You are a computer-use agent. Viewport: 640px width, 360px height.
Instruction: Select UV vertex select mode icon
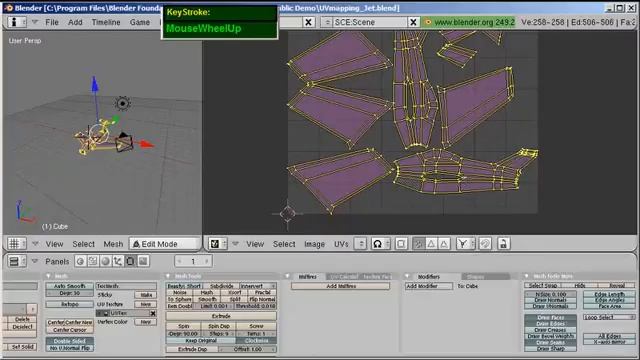click(x=418, y=244)
